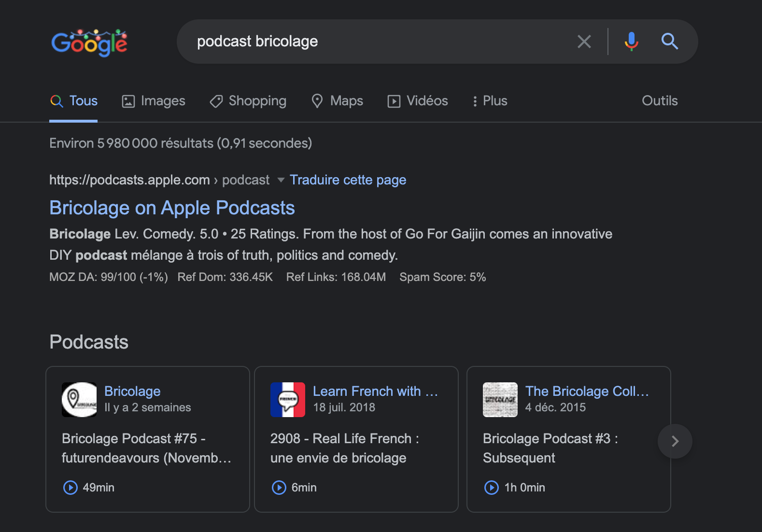The image size is (762, 532).
Task: Show next podcasts with right chevron arrow
Action: click(675, 441)
